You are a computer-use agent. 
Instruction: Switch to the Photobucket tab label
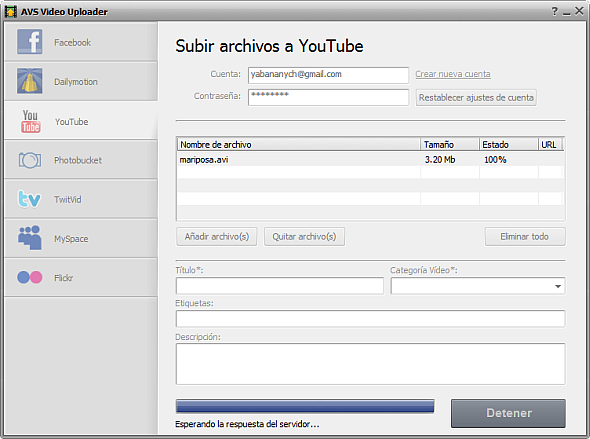pos(78,160)
